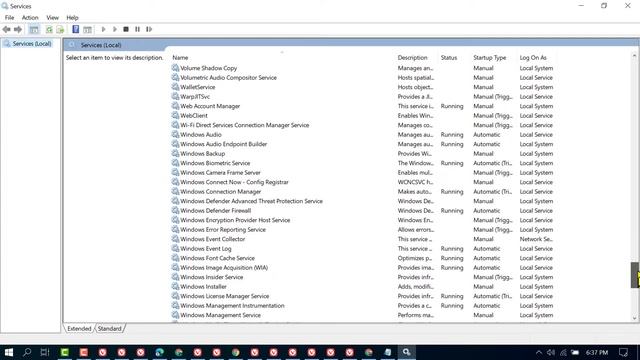Viewport: 640px width, 360px height.
Task: Open the File menu
Action: pos(9,18)
